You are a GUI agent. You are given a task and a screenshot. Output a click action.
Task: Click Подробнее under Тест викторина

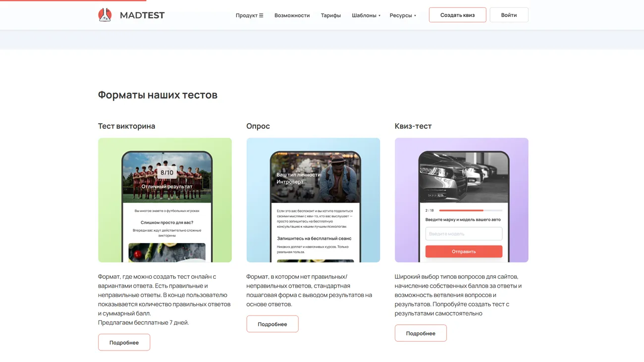tap(124, 342)
